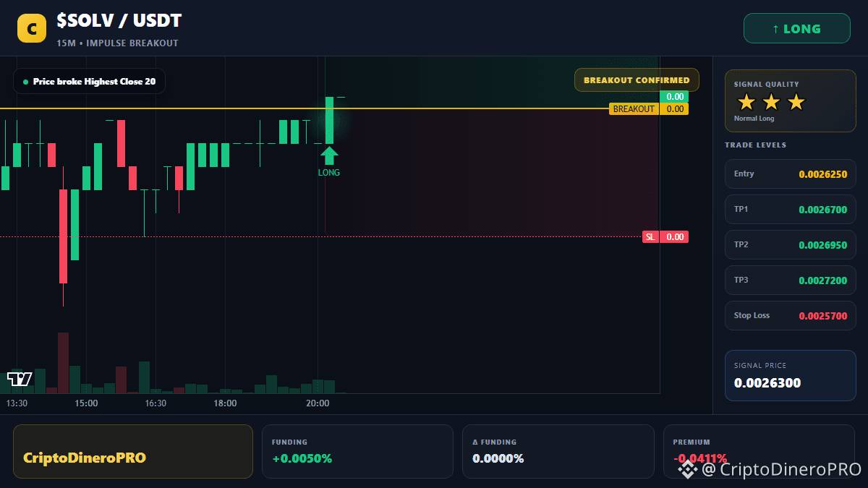868x488 pixels.
Task: Click the green breakout candle above the LONG arrow
Action: point(329,121)
